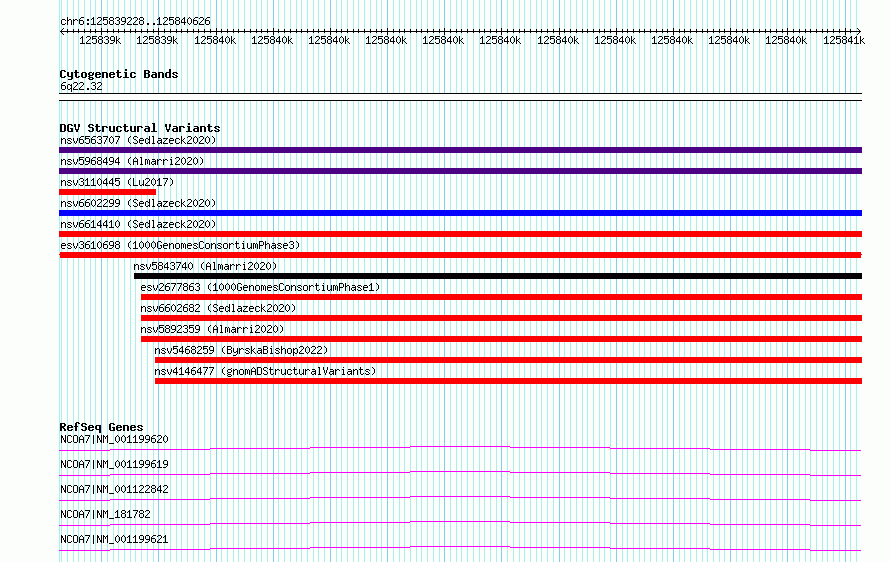
Task: Select the nsv5968494 purple variant bar
Action: [x=460, y=171]
